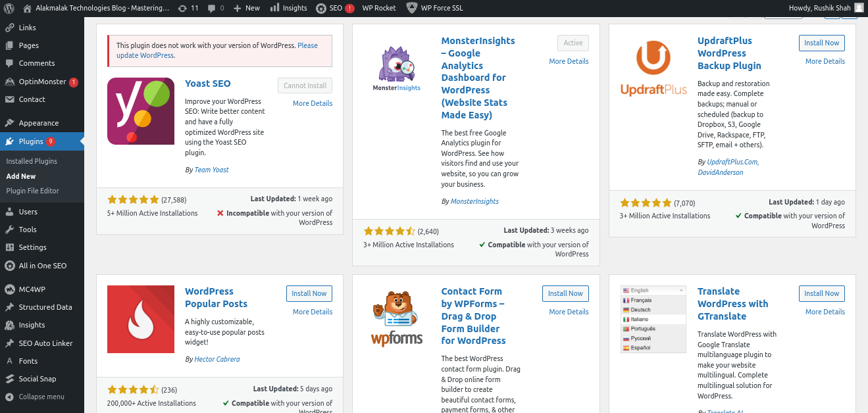
Task: Click the MonsterInsights plugin logo thumbnail
Action: click(397, 69)
